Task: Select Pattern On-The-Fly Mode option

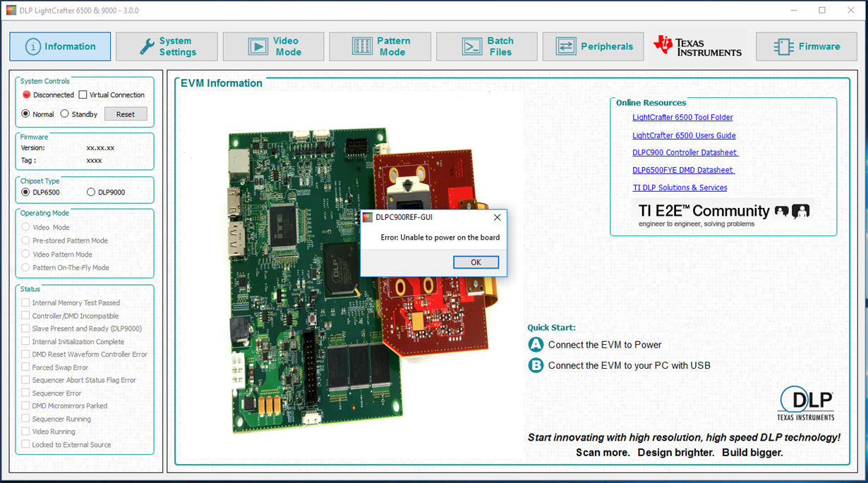Action: [x=26, y=267]
